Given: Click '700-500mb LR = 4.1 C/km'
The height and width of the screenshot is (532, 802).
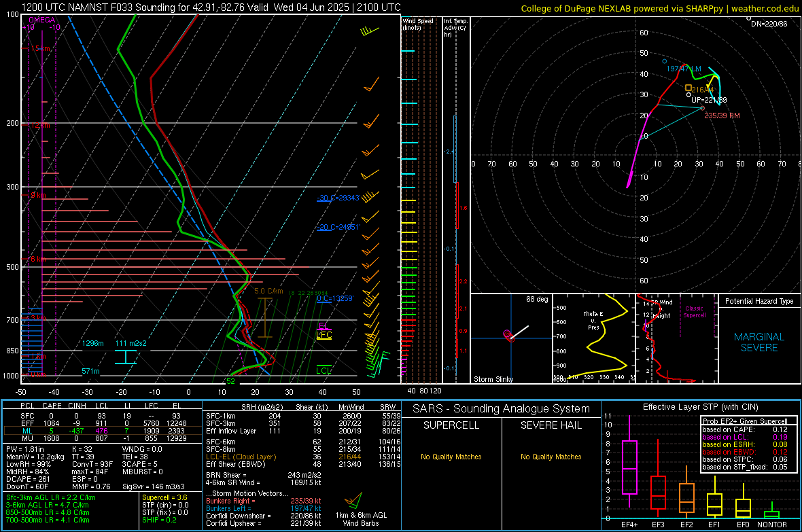Looking at the screenshot, I should pyautogui.click(x=48, y=520).
